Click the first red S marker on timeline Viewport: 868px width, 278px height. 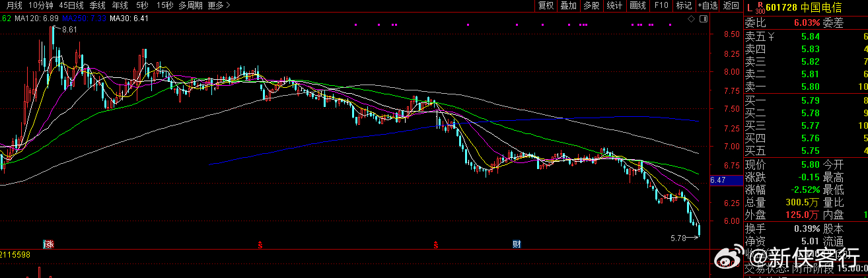click(x=260, y=244)
